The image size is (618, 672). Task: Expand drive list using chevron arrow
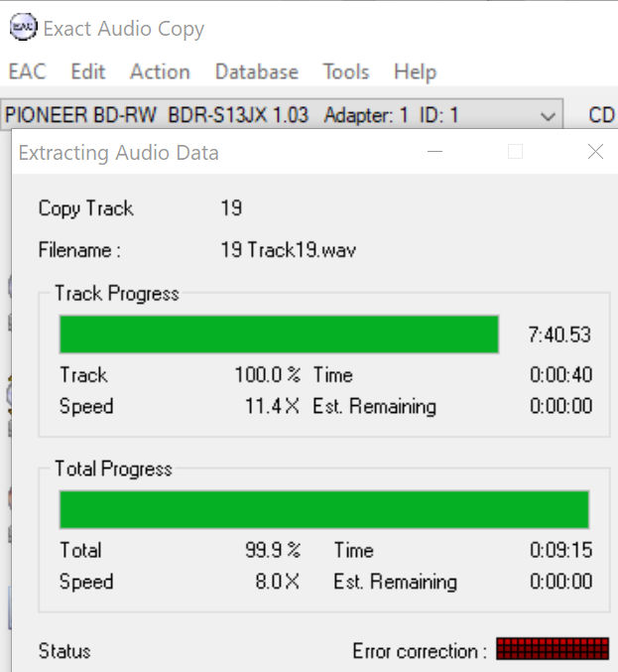[548, 116]
